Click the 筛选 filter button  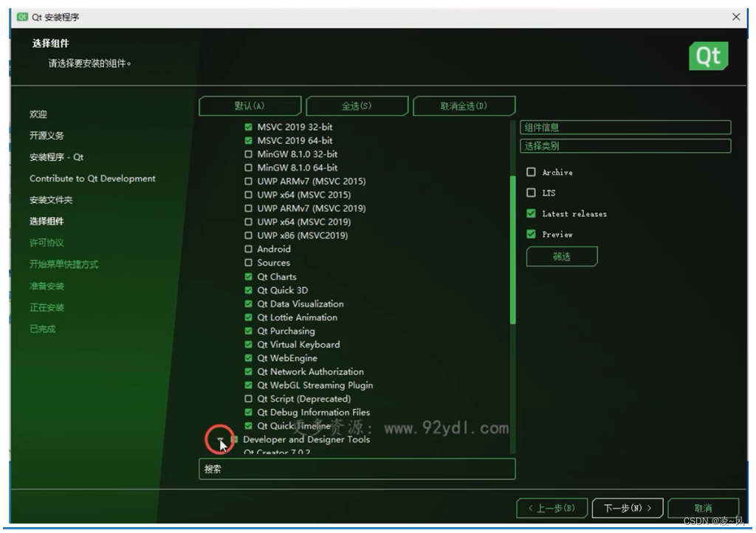pos(562,256)
